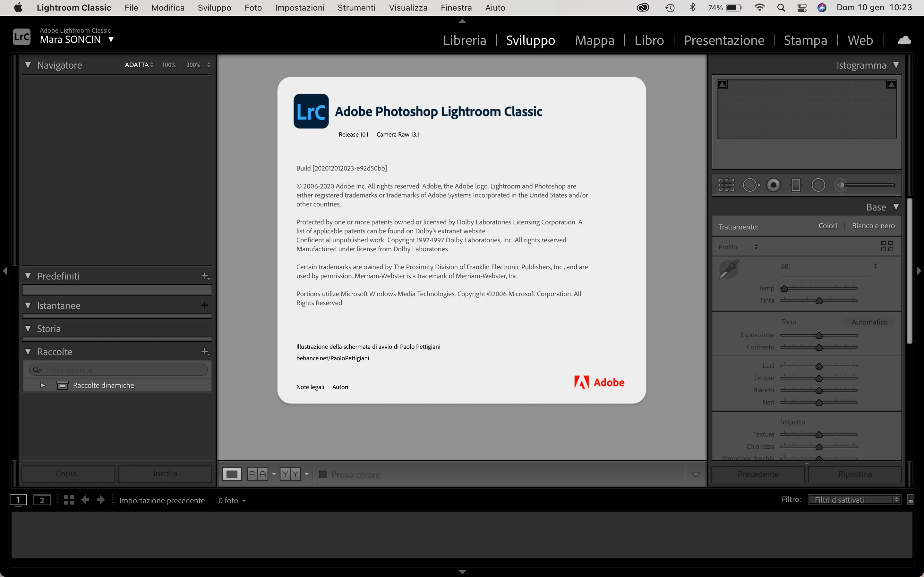Select the Graduated Filter tool
The width and height of the screenshot is (924, 577).
pyautogui.click(x=796, y=186)
